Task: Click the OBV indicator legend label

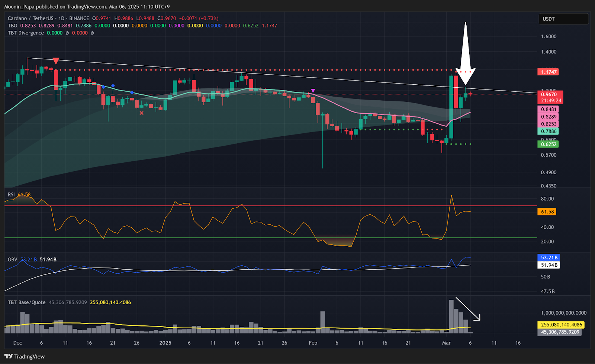Action: (12, 260)
